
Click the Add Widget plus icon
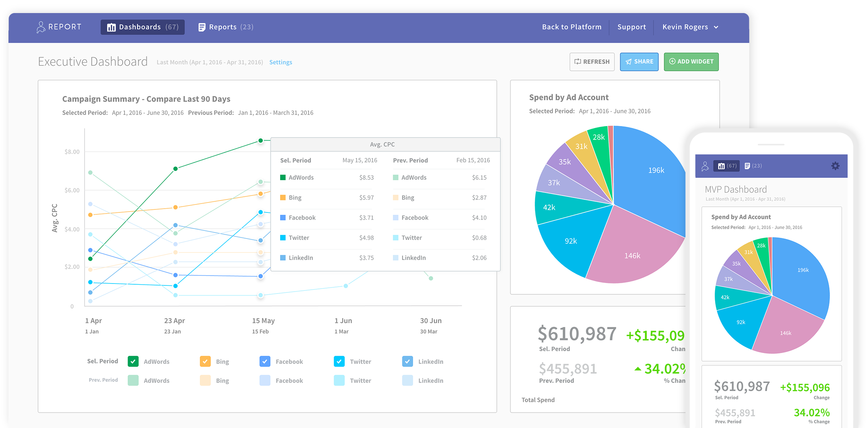672,61
